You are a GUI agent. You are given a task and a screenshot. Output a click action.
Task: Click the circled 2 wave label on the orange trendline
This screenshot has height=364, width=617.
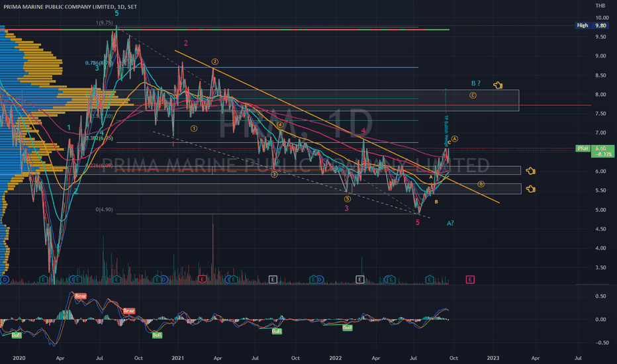coord(214,62)
